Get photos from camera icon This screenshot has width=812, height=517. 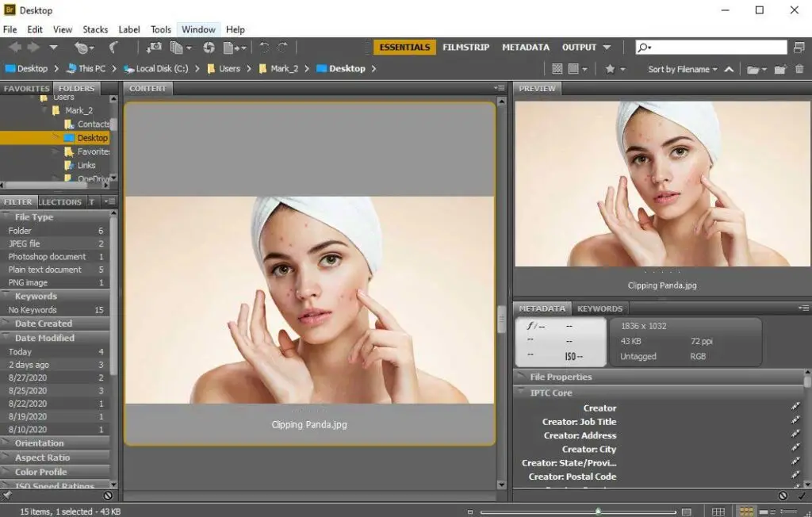[x=154, y=48]
